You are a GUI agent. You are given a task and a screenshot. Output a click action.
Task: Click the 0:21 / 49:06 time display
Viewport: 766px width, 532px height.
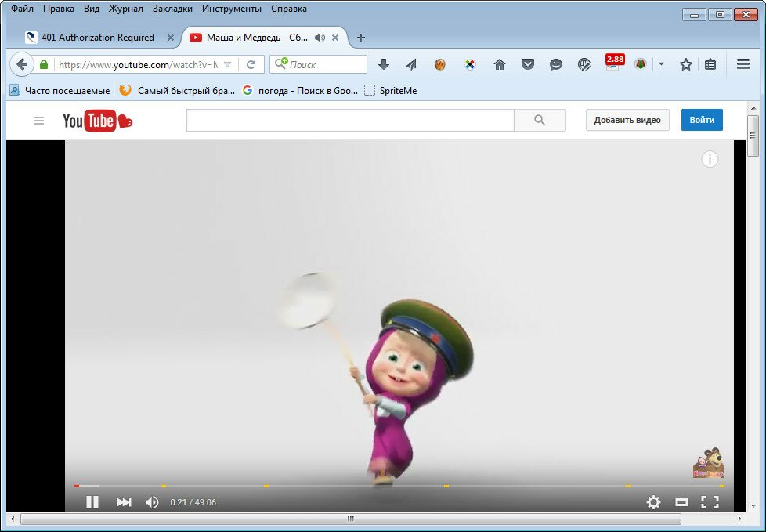(x=193, y=502)
